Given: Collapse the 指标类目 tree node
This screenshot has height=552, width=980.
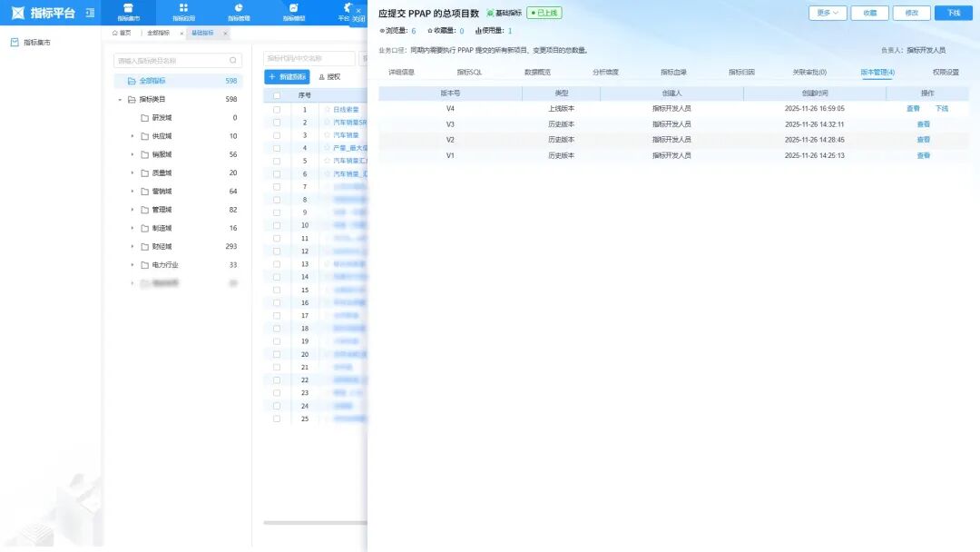Looking at the screenshot, I should [x=120, y=99].
